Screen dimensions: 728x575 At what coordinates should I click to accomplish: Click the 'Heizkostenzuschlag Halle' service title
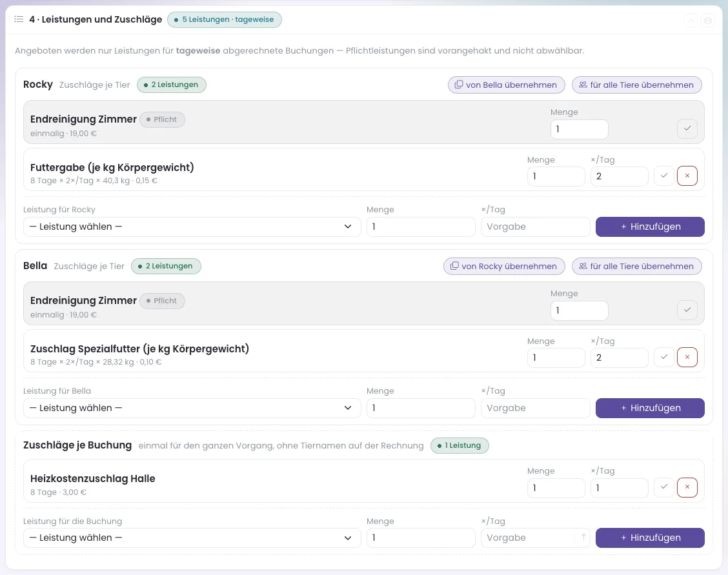click(93, 478)
